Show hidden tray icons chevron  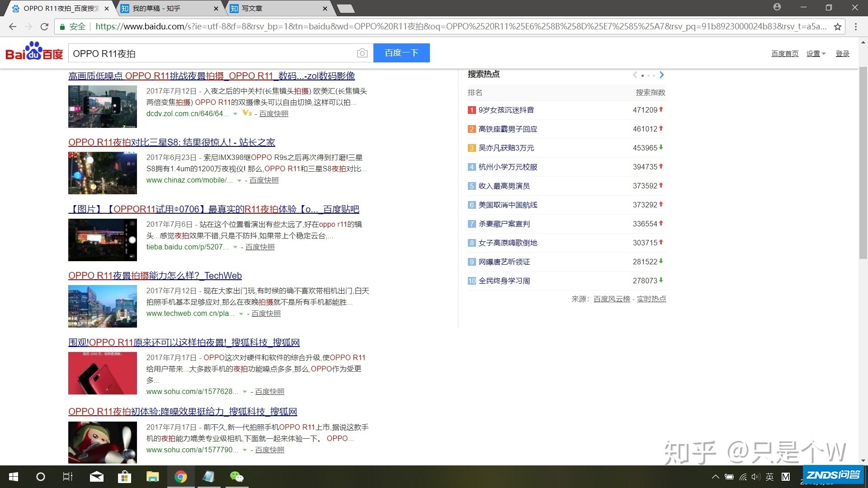715,477
